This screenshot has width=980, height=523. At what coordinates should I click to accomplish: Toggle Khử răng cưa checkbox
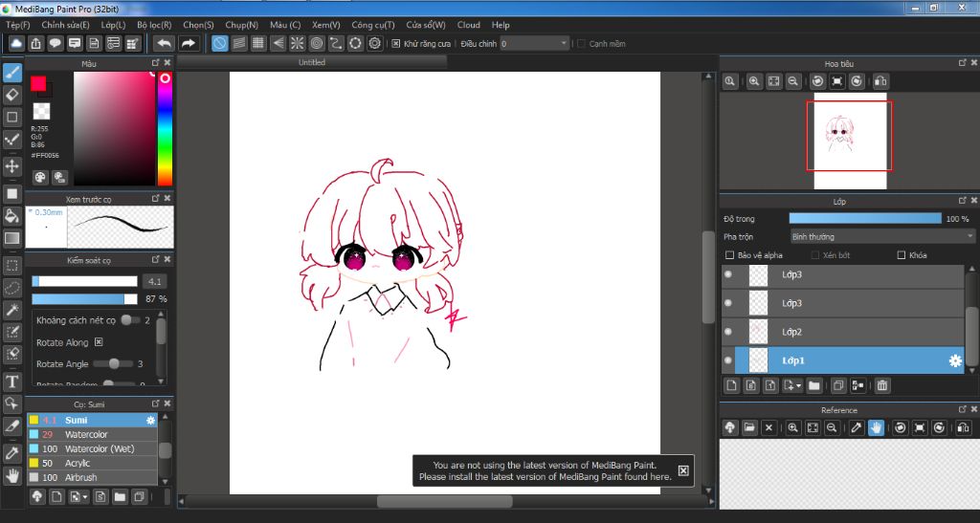click(x=395, y=44)
